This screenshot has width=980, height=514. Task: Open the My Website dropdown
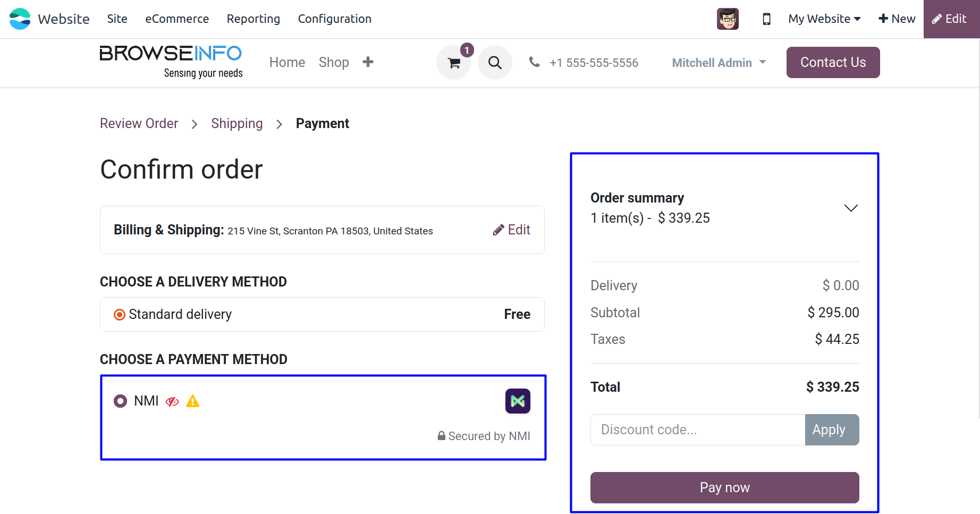(824, 19)
